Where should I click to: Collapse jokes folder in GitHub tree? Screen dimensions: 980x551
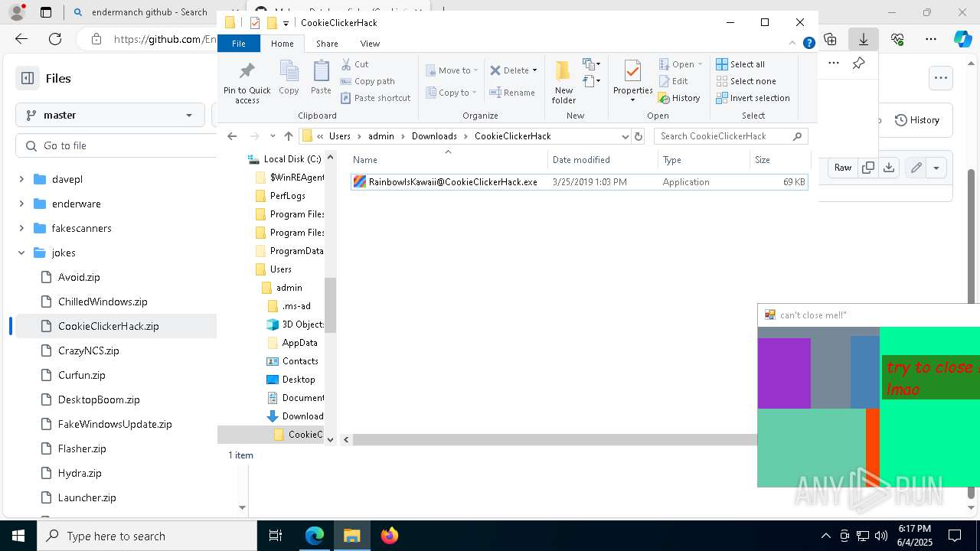click(21, 253)
